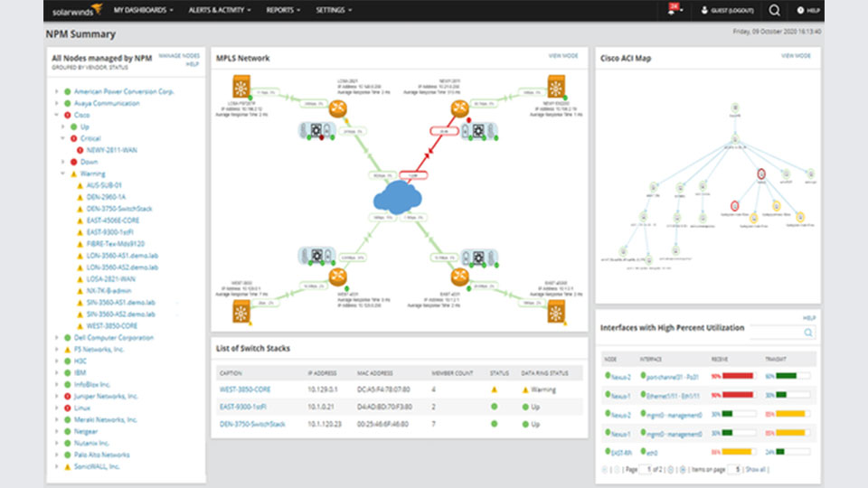The width and height of the screenshot is (868, 488).
Task: Open the Settings menu
Action: (334, 10)
